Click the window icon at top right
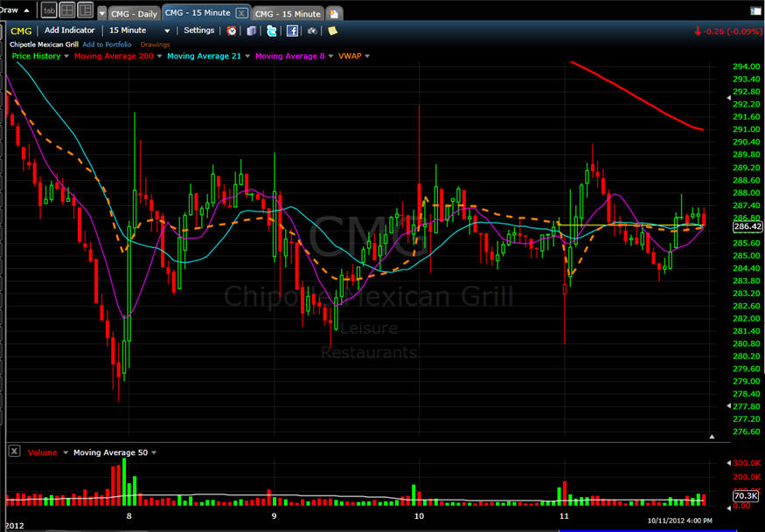This screenshot has width=765, height=532. [x=755, y=10]
